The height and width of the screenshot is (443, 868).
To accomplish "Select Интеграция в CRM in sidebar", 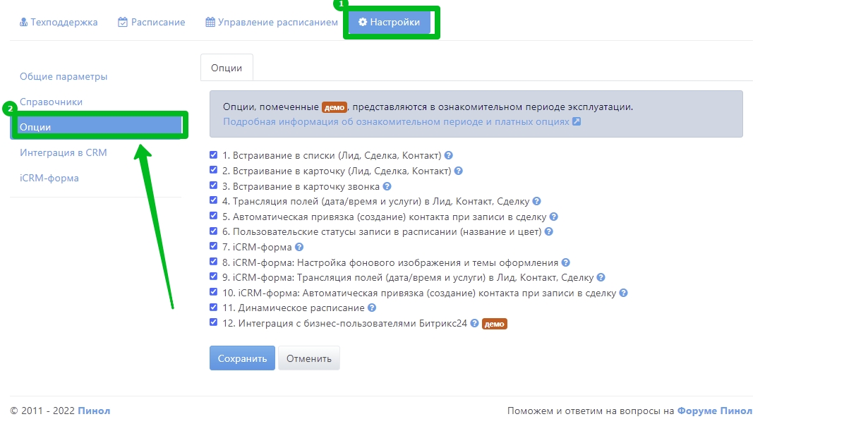I will pos(64,152).
